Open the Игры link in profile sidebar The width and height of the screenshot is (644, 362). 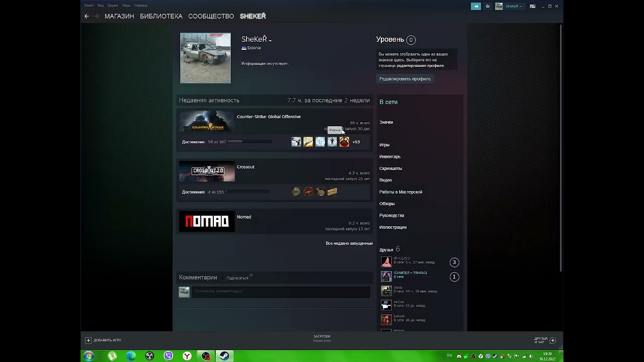(384, 145)
